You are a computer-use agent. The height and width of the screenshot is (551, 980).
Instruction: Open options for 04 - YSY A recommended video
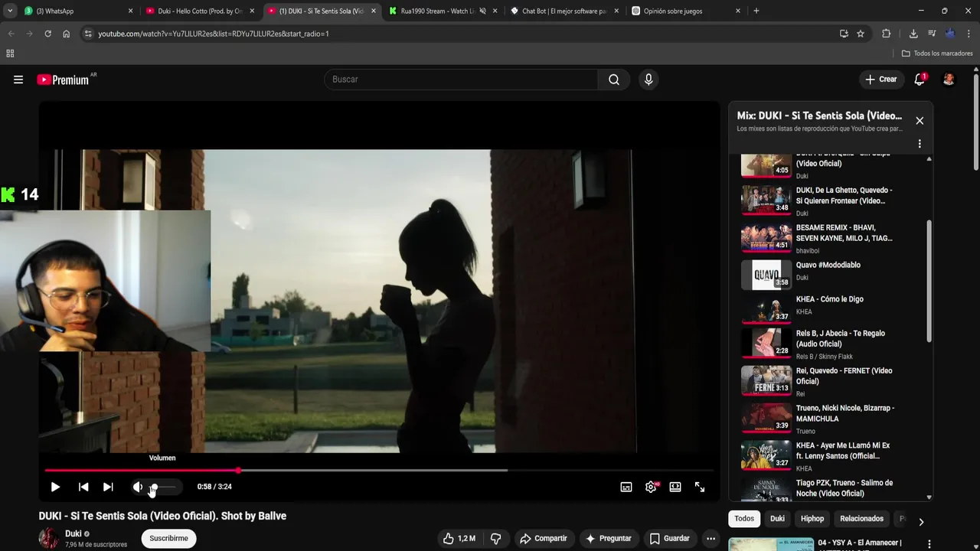tap(929, 544)
